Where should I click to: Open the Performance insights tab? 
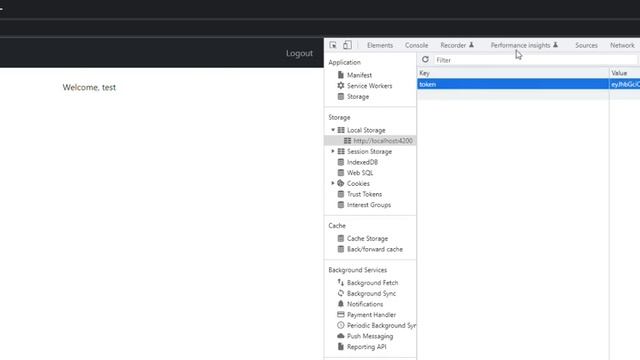point(524,45)
